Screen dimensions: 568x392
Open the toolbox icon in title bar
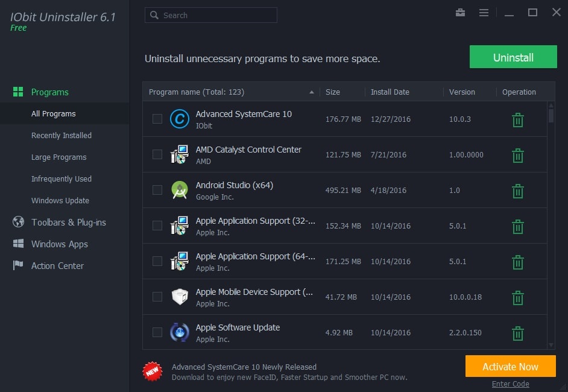(x=461, y=13)
